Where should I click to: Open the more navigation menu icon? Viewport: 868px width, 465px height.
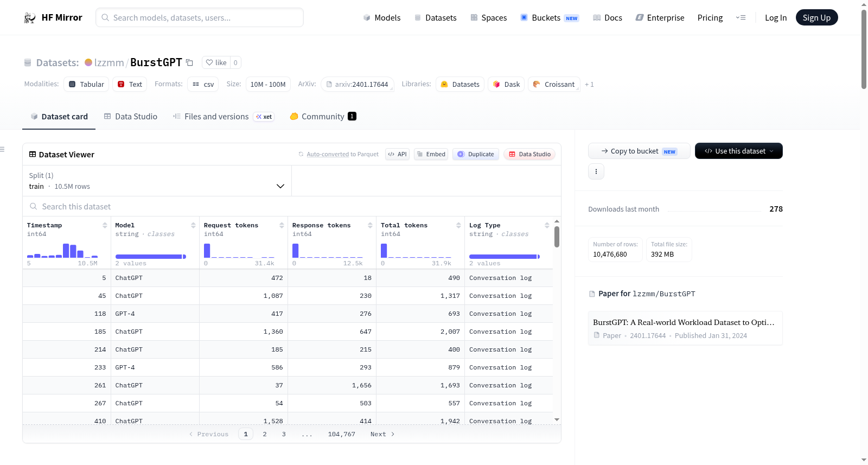point(741,17)
